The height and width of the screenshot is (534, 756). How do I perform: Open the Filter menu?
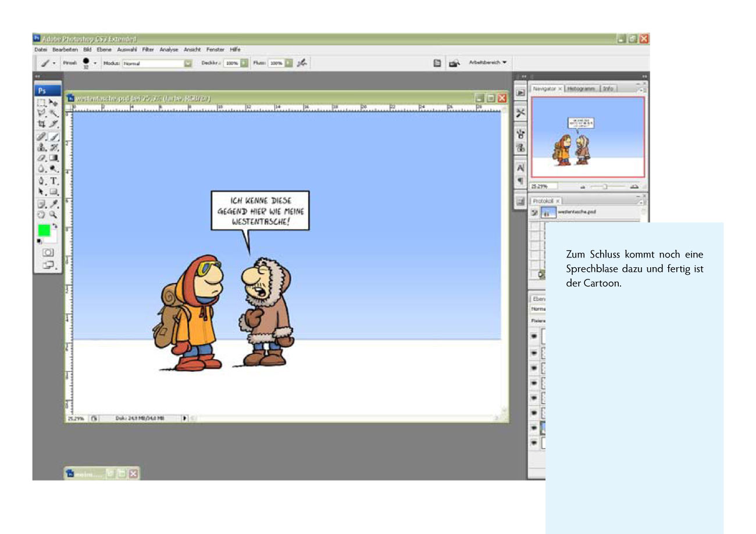tap(148, 50)
